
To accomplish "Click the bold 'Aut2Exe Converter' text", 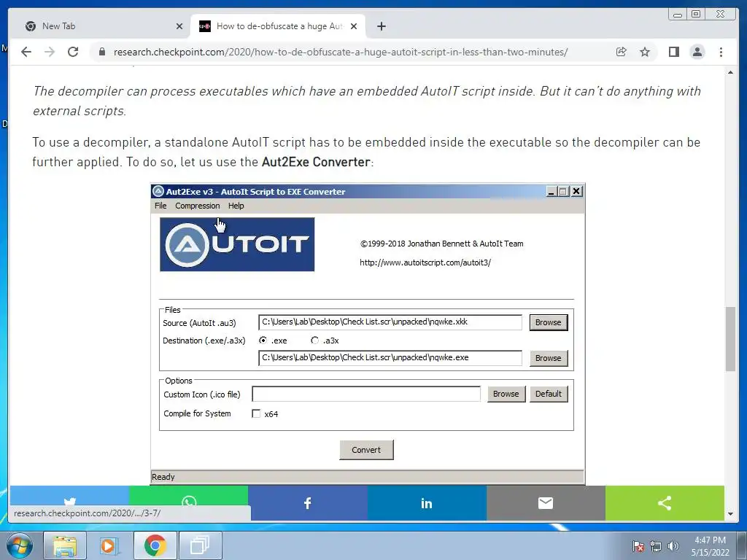I will pos(316,162).
